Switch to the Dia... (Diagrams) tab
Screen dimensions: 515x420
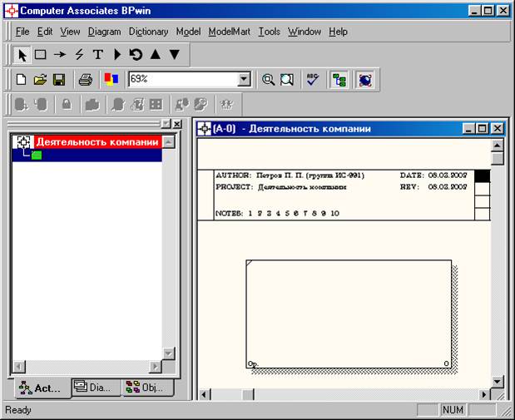pos(97,388)
